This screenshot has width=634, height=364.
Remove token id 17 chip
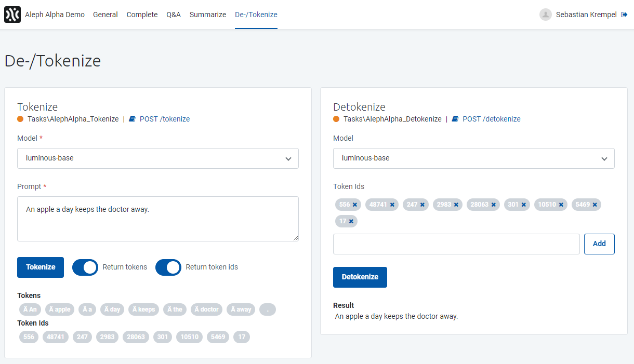351,221
